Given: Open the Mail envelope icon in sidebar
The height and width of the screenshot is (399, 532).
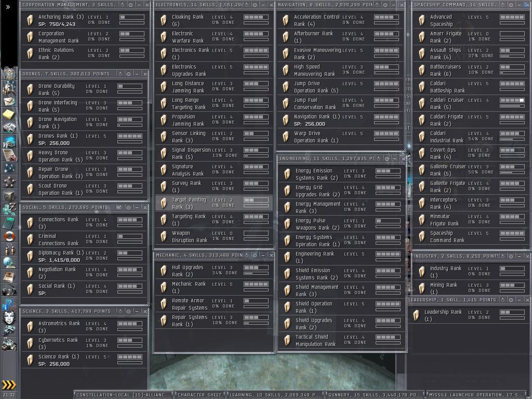Looking at the screenshot, I should (x=9, y=101).
